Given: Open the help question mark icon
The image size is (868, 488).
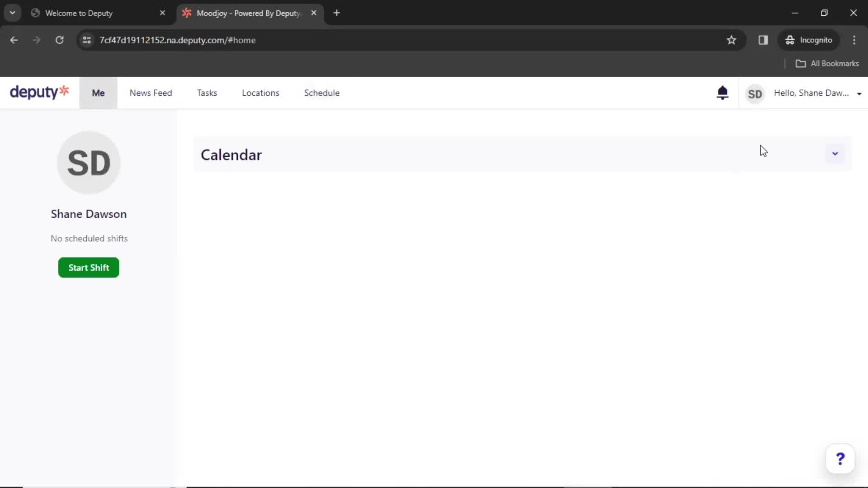Looking at the screenshot, I should 841,459.
